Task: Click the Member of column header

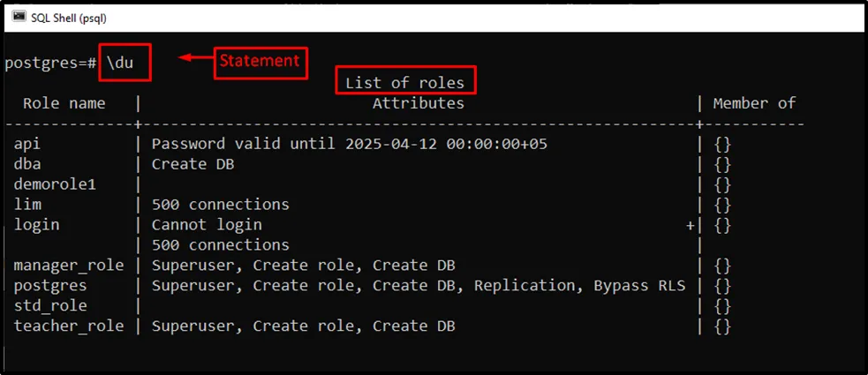Action: click(x=754, y=103)
